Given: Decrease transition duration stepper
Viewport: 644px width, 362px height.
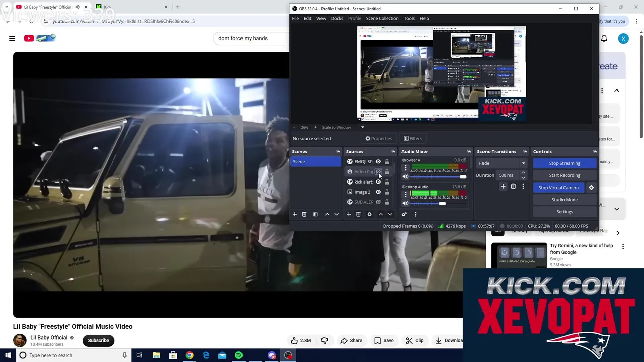Looking at the screenshot, I should 523,178.
